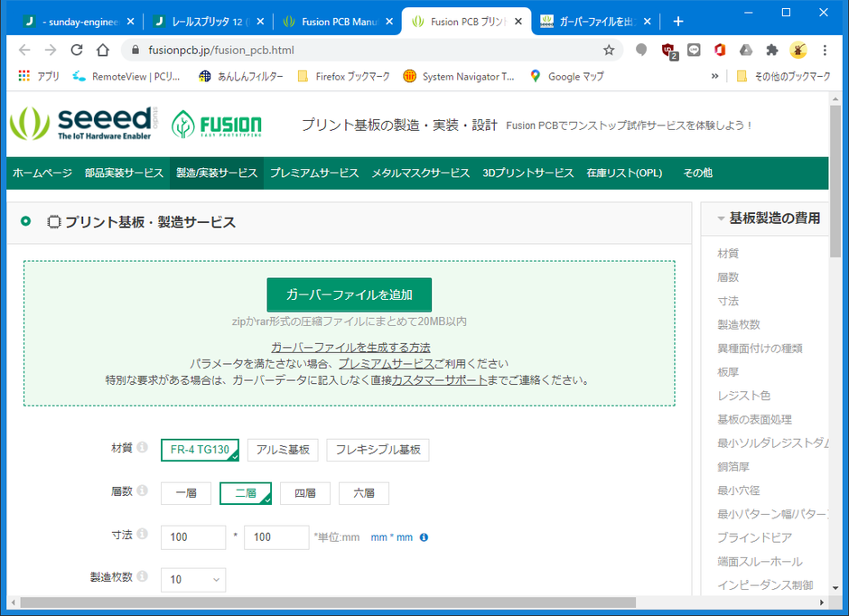Click ガーバーファイルを追加 button
849x616 pixels.
[350, 295]
